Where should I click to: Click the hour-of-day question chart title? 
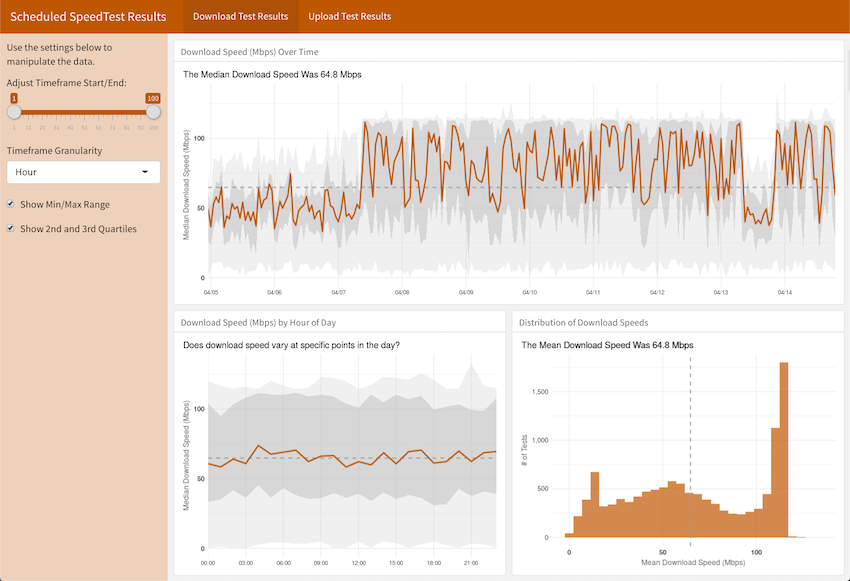[x=291, y=345]
